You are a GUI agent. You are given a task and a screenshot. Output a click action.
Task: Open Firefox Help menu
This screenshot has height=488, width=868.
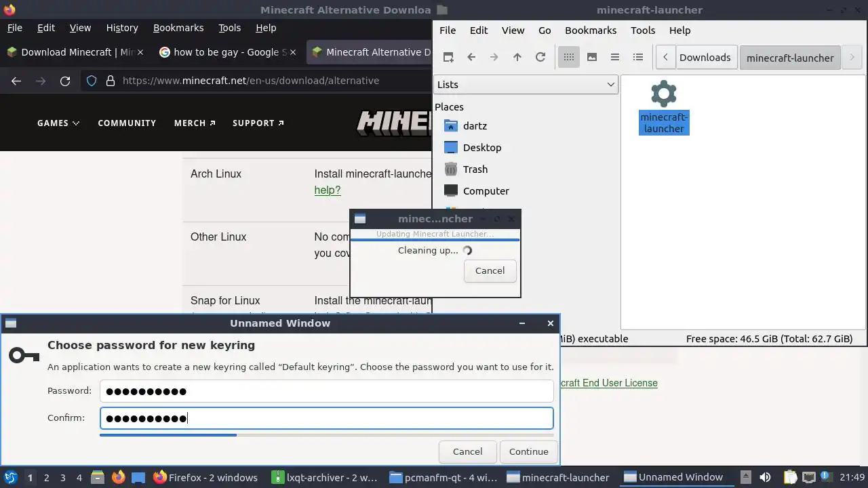pos(266,28)
